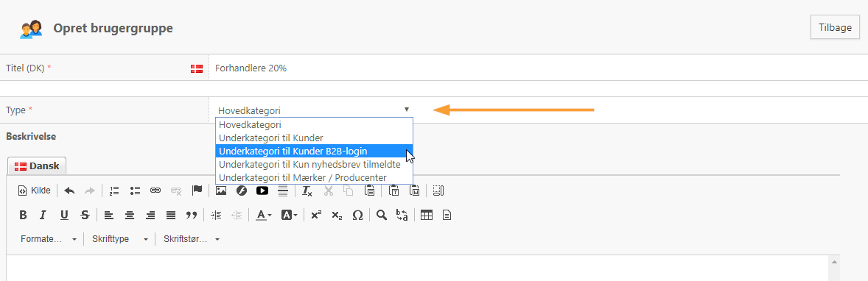Switch to the Dansk language tab

[37, 166]
